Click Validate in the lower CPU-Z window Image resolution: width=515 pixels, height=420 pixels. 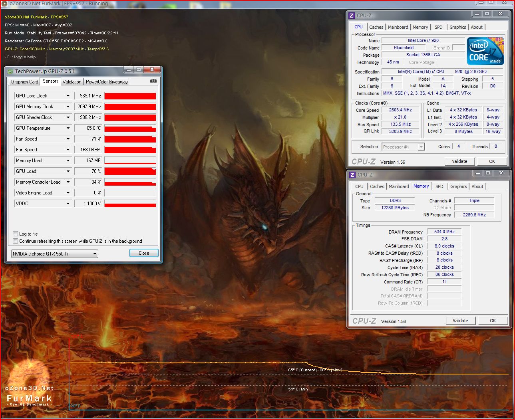pyautogui.click(x=460, y=321)
